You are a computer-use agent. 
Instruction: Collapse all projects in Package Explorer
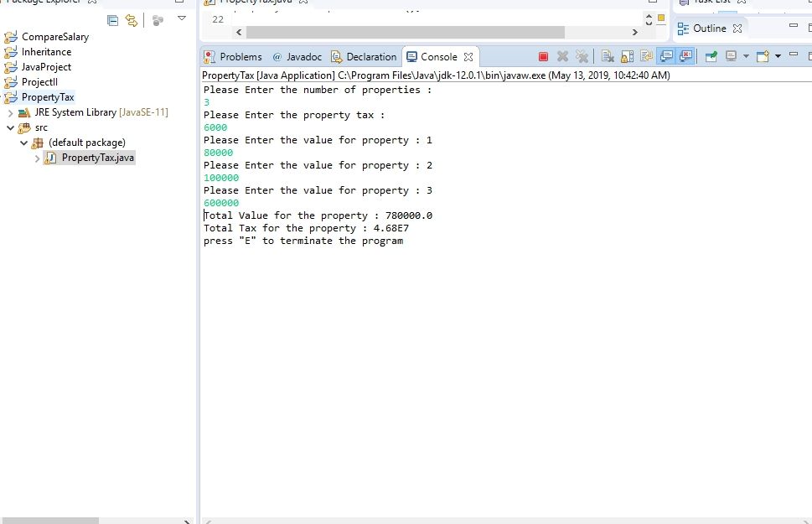tap(113, 20)
